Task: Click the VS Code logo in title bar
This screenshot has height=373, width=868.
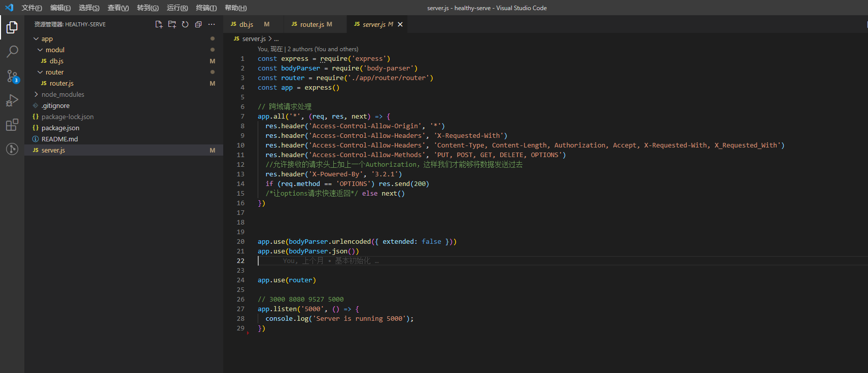Action: pos(9,8)
